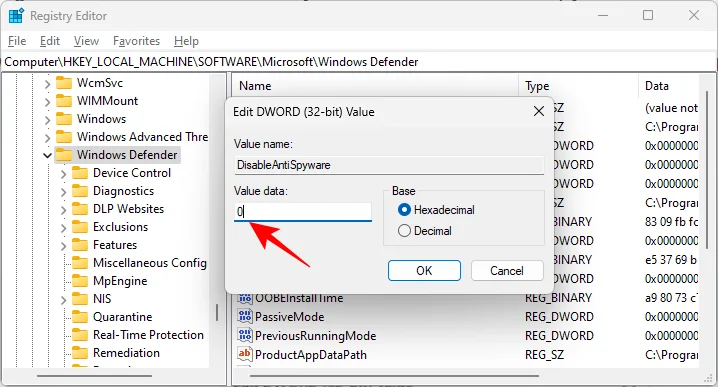
Task: Select the ProductAppDataPath value name
Action: (311, 354)
